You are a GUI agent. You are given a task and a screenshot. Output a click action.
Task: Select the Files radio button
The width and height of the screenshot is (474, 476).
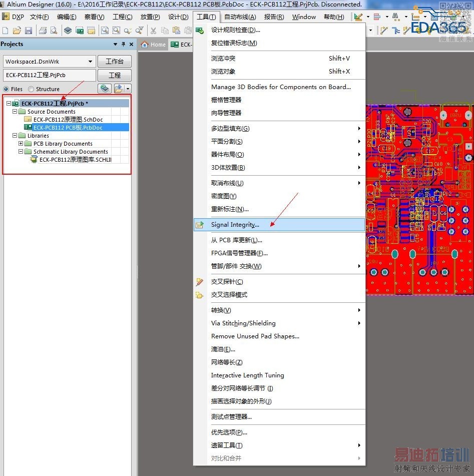coord(6,89)
